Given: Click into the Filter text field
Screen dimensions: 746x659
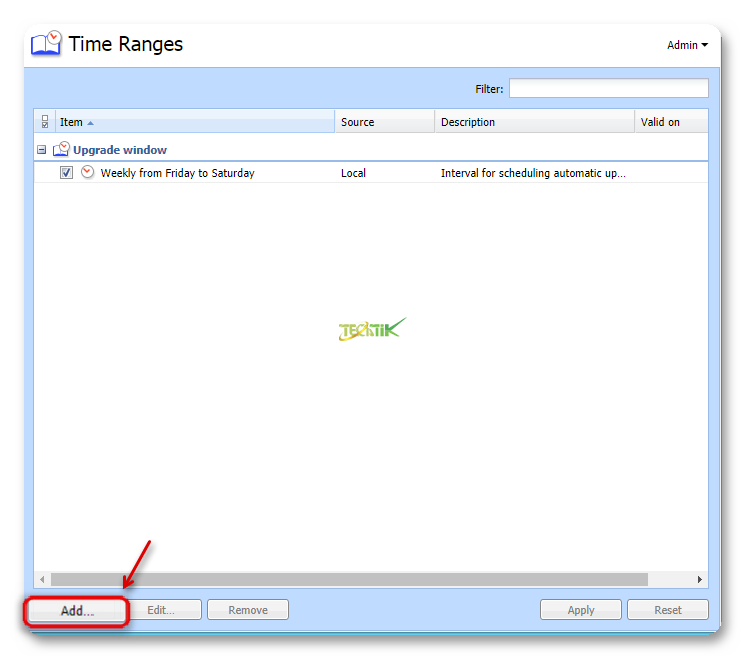Looking at the screenshot, I should coord(608,89).
